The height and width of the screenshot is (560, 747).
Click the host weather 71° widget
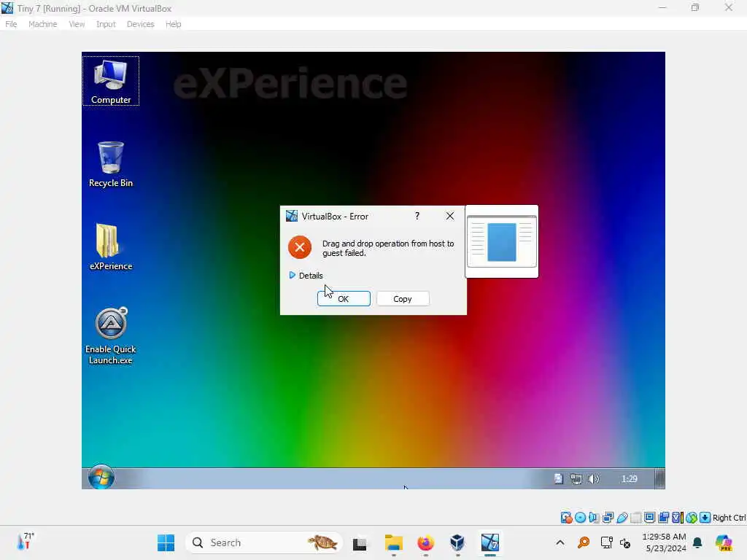point(25,542)
